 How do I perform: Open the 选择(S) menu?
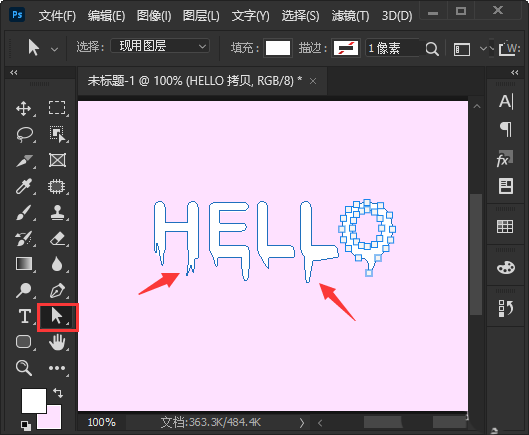(x=300, y=16)
